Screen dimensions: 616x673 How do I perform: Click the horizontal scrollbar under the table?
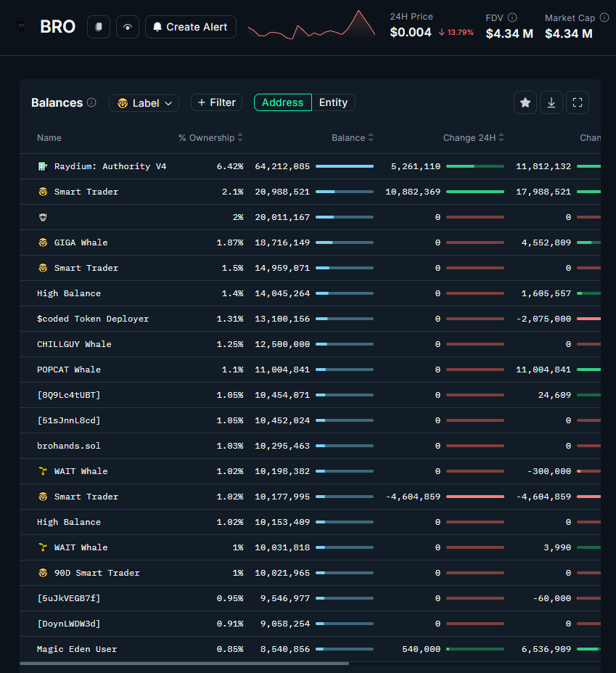click(184, 663)
